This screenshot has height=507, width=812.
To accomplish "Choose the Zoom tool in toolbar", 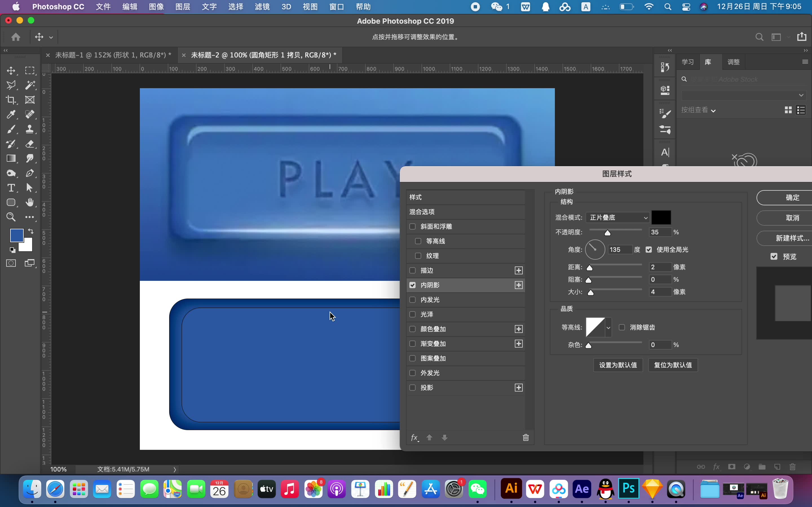I will pyautogui.click(x=11, y=217).
